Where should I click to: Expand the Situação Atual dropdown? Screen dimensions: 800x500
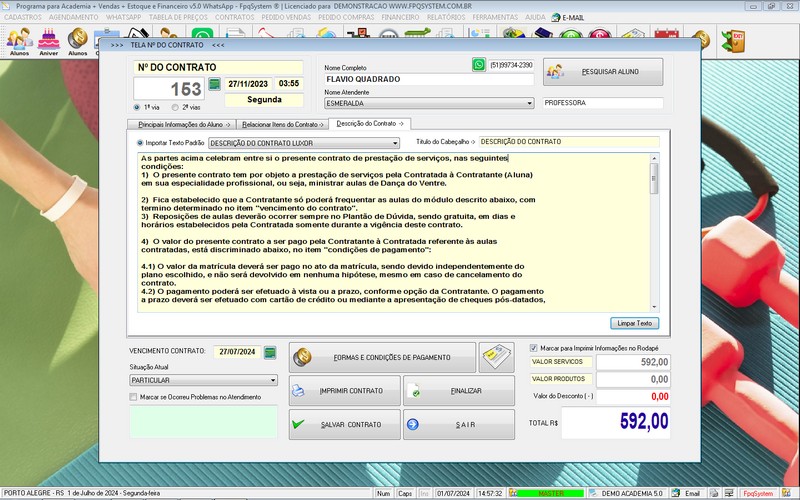click(x=272, y=380)
